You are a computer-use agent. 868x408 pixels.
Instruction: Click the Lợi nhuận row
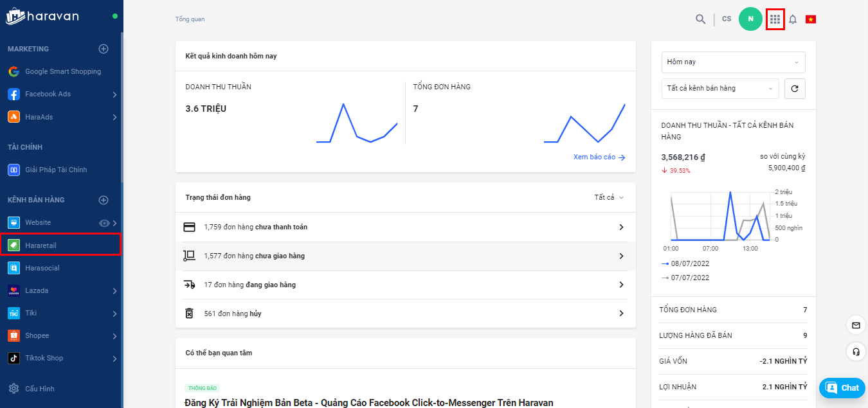(733, 387)
